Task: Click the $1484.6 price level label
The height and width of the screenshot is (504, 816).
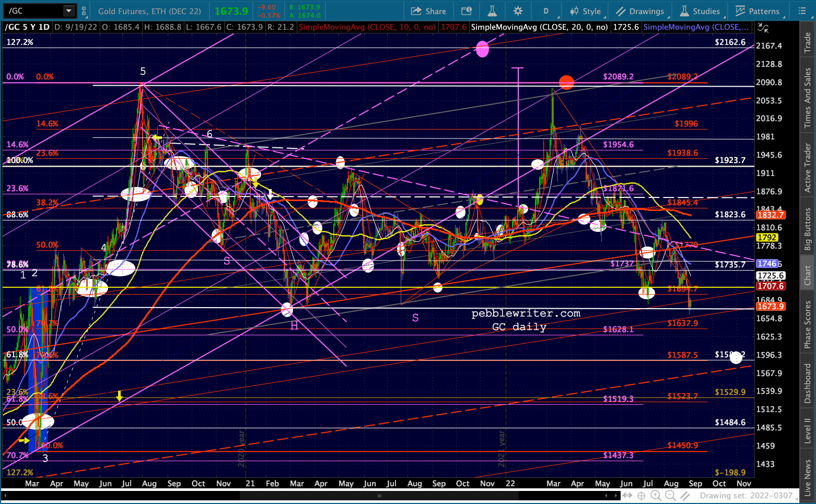Action: pos(730,423)
